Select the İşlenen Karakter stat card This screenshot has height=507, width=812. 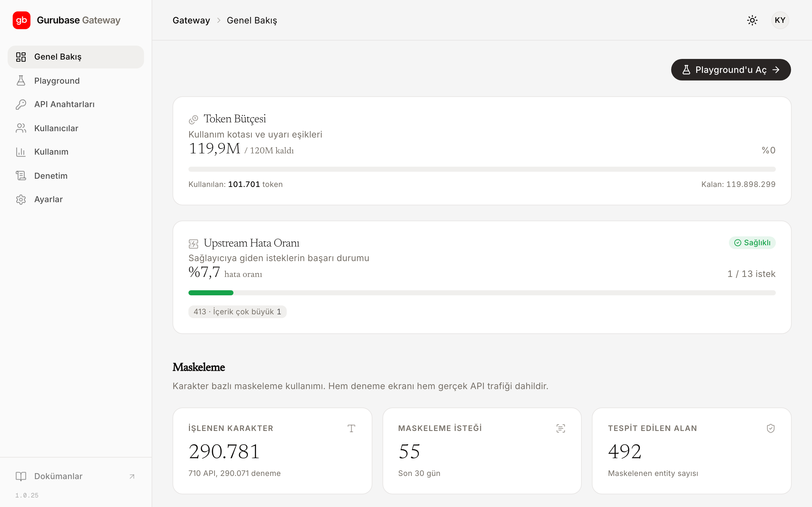coord(272,451)
